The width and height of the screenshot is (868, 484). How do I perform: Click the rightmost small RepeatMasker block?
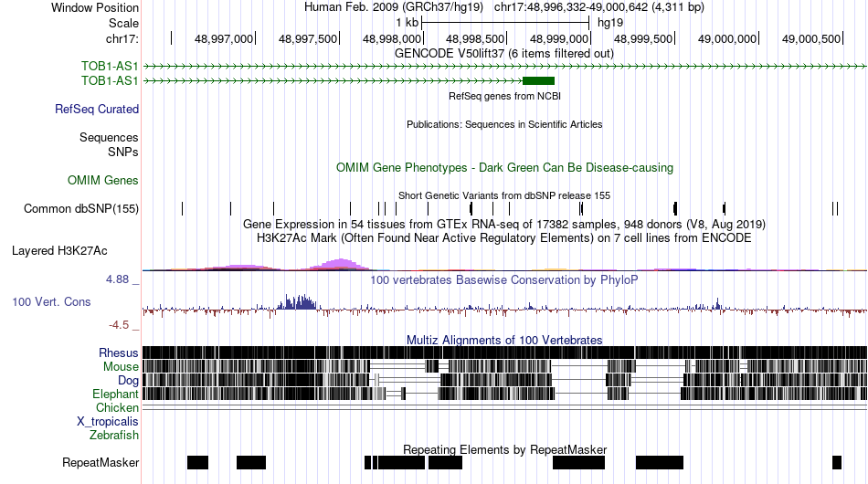pyautogui.click(x=837, y=462)
